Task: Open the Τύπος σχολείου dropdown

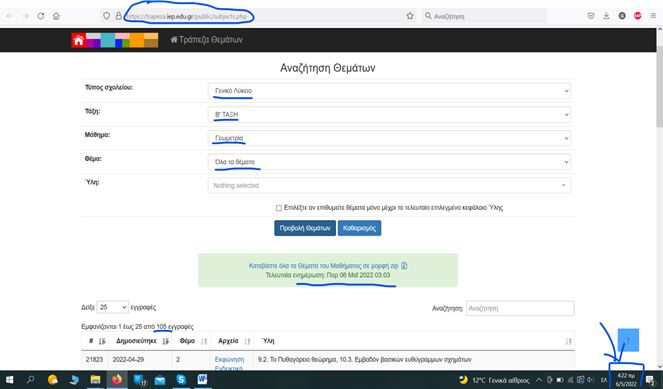Action: (389, 91)
